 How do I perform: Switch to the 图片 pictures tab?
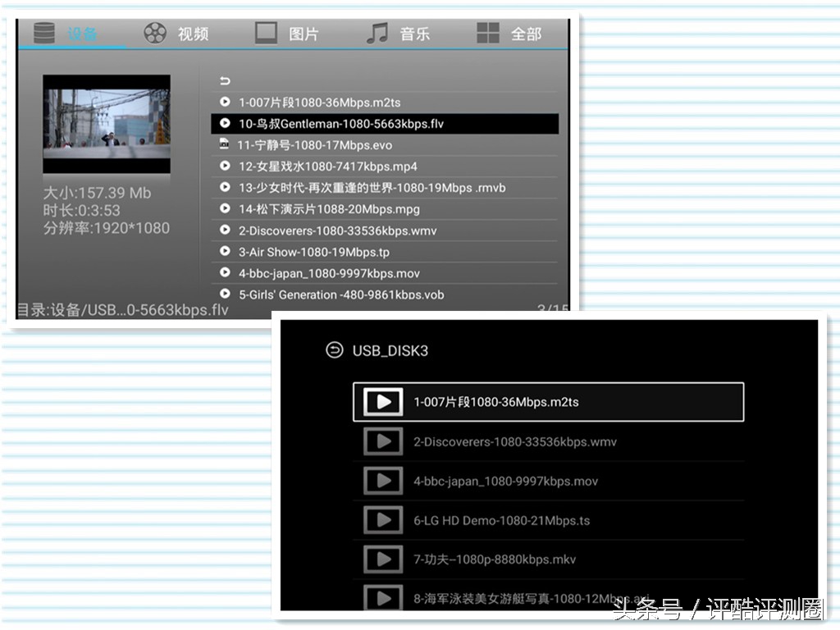(x=286, y=34)
